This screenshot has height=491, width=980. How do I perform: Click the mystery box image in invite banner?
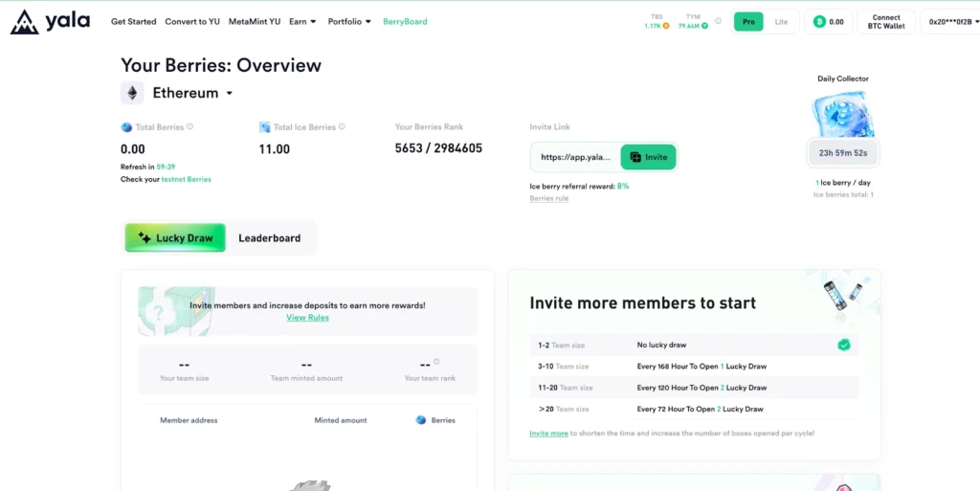[x=176, y=311]
